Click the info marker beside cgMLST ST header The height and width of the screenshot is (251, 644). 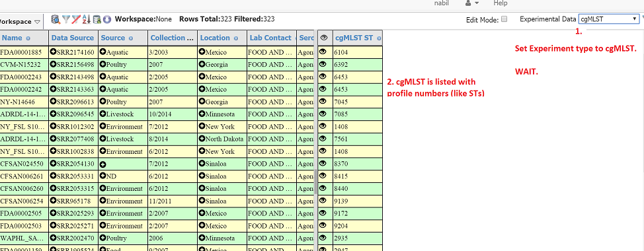coord(379,38)
